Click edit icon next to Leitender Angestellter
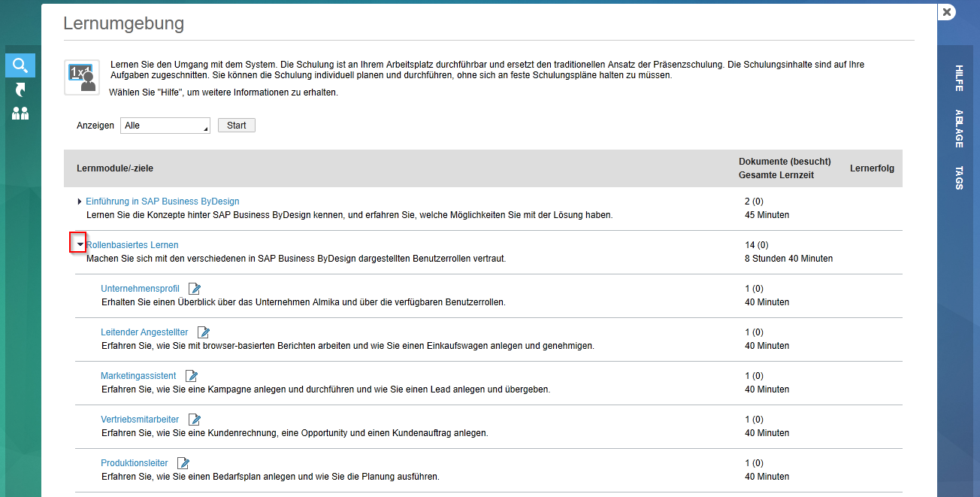This screenshot has height=497, width=980. [x=204, y=332]
